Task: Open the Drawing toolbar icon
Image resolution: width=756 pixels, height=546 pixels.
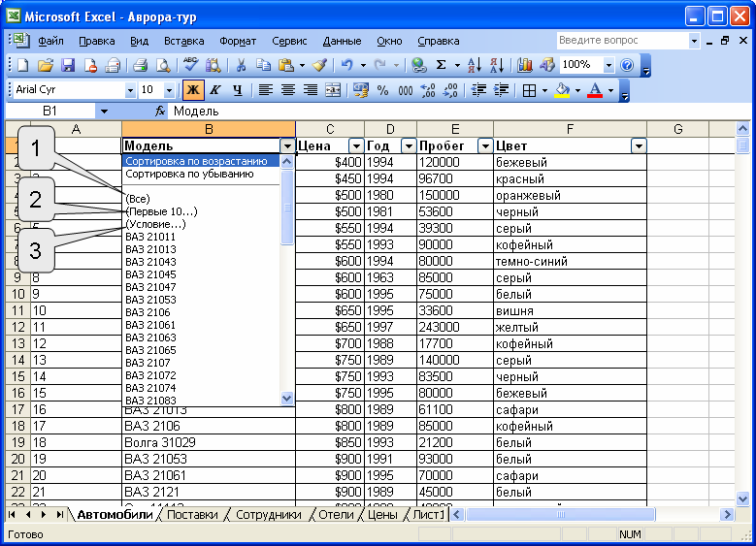Action: click(x=547, y=65)
